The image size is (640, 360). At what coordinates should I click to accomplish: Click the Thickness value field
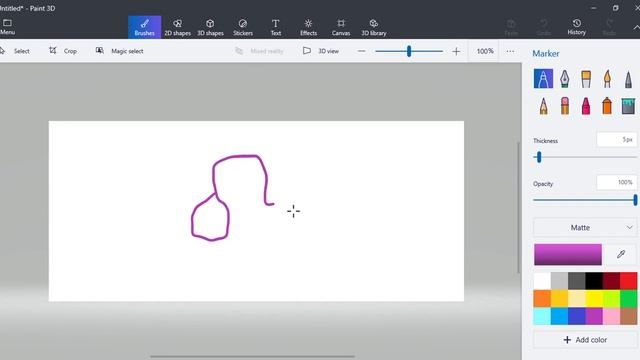coord(616,140)
